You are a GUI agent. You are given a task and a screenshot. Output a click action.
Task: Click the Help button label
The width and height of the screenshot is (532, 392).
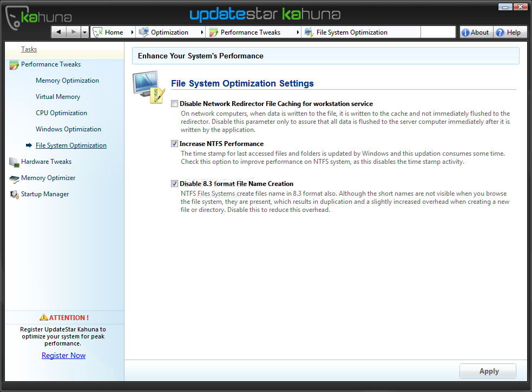click(514, 32)
